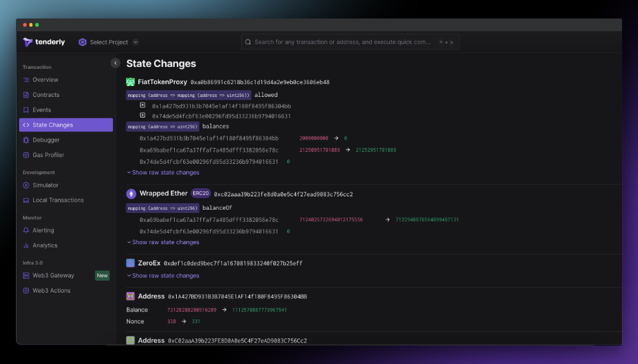638x364 pixels.
Task: Open the Overview section
Action: (x=45, y=80)
